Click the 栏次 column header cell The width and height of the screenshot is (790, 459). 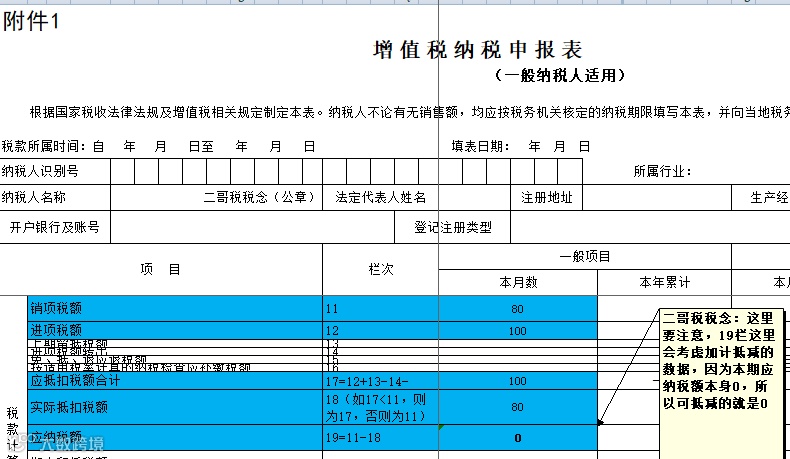point(380,270)
